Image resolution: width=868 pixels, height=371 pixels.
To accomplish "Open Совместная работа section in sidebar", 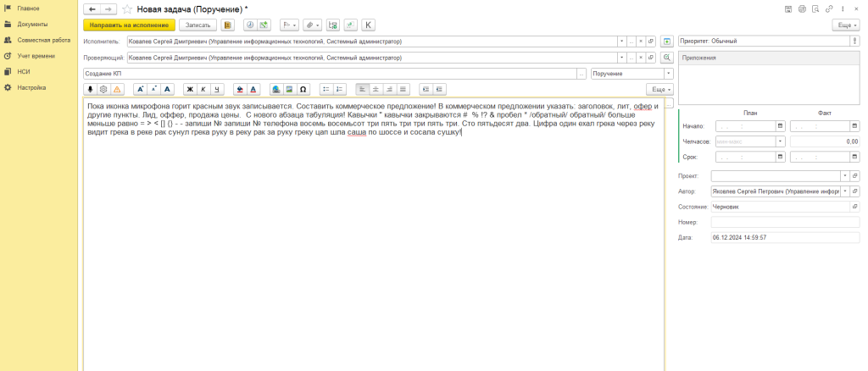I will coord(43,40).
